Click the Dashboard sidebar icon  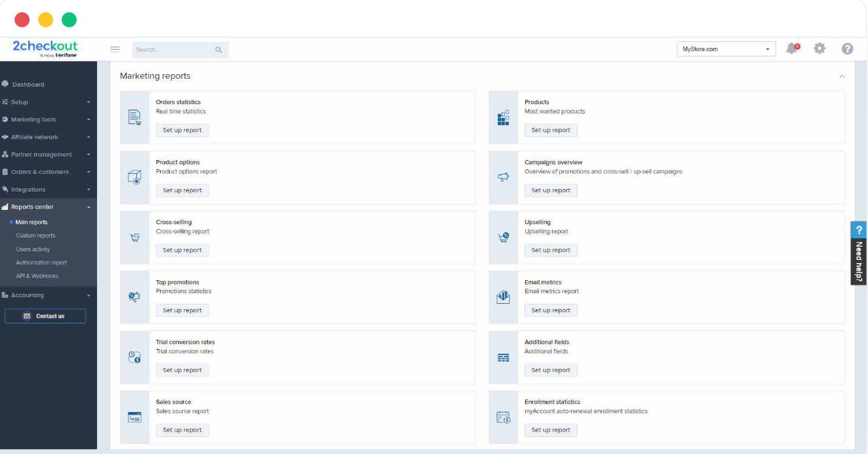coord(5,84)
